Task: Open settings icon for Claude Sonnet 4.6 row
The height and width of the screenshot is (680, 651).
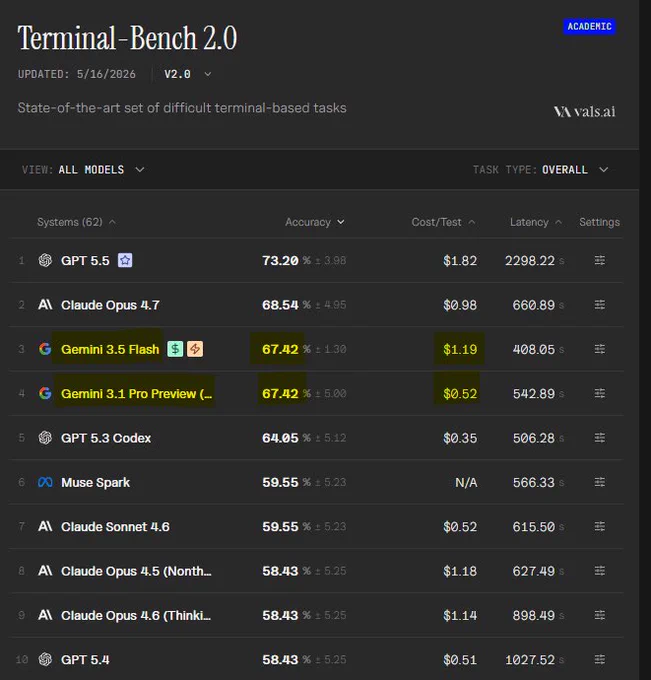Action: (x=599, y=526)
